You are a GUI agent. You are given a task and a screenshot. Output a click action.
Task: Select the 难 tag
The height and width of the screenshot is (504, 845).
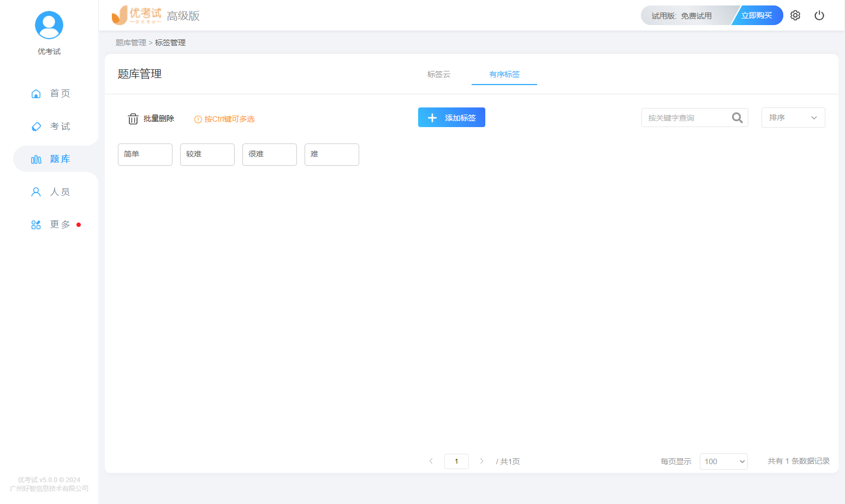pyautogui.click(x=332, y=154)
